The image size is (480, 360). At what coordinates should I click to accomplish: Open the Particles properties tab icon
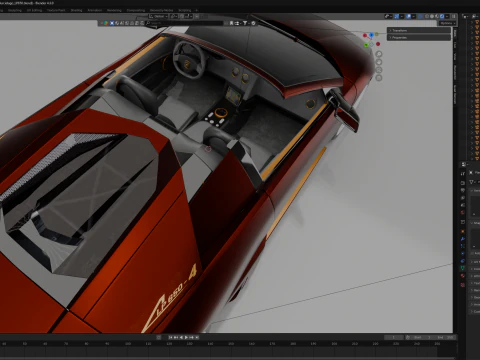click(463, 246)
